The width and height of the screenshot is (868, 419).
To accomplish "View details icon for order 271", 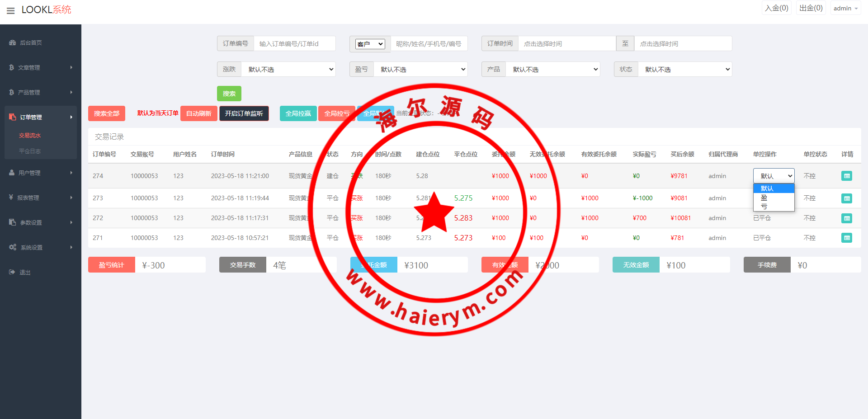I will [846, 238].
